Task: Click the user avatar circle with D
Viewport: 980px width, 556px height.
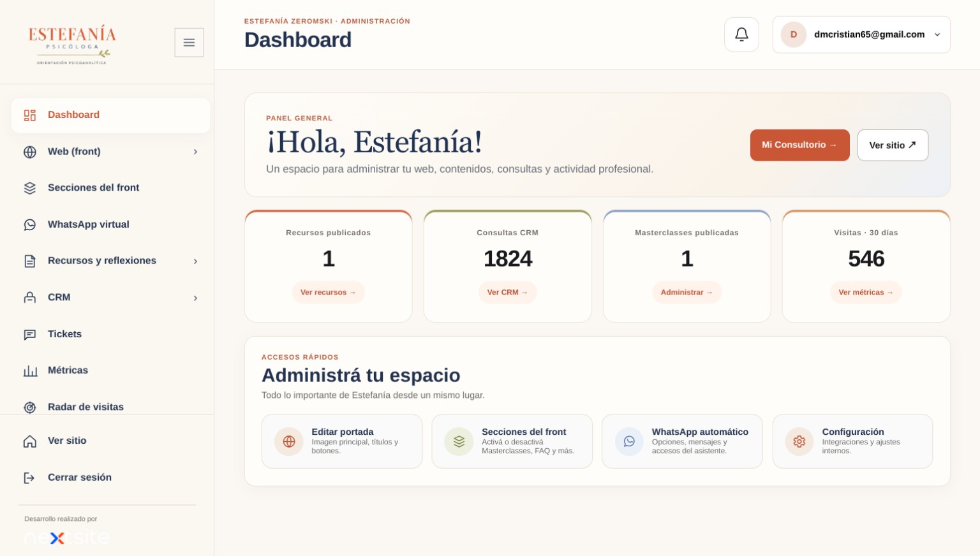Action: (794, 34)
